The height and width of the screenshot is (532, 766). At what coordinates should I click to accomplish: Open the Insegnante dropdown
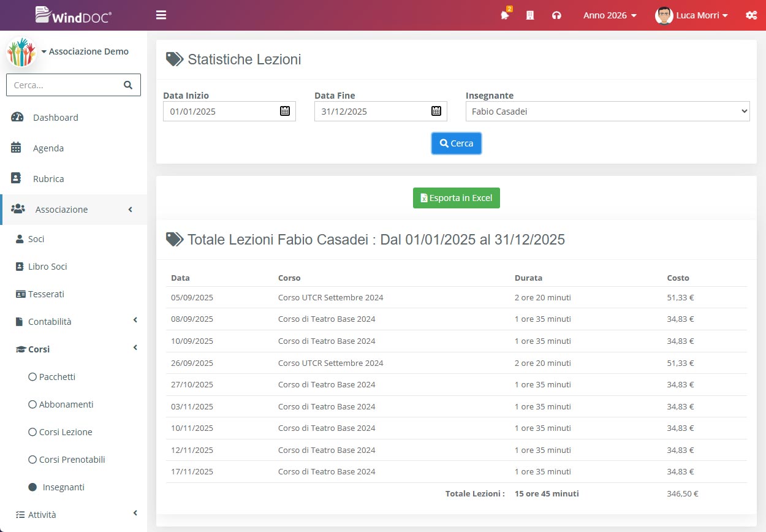(607, 112)
